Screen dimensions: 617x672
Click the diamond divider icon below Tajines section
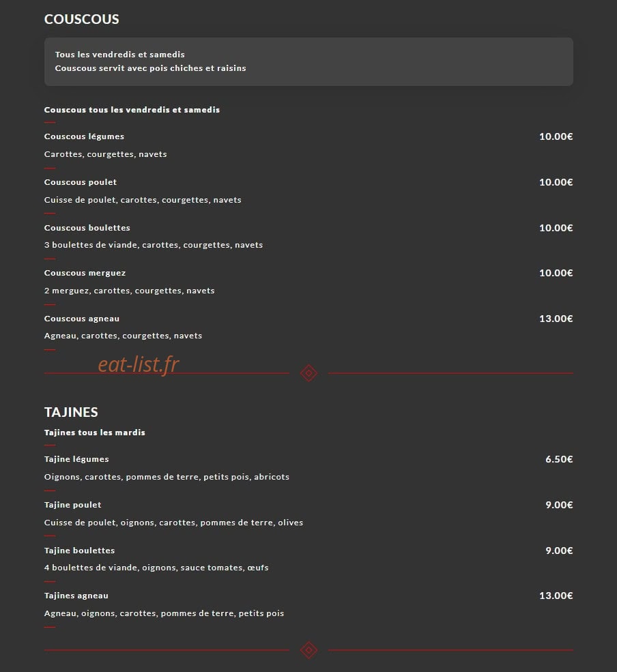(x=308, y=650)
